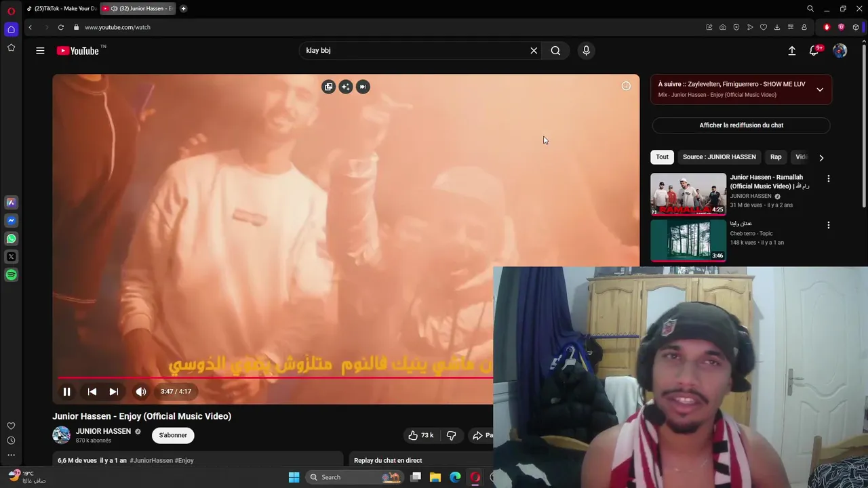Select the Source : JUNIOR HASSEN chip
This screenshot has width=868, height=488.
click(x=719, y=157)
